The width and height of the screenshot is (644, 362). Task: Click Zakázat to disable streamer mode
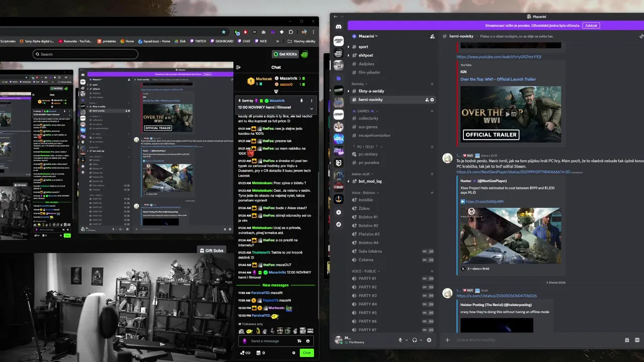tap(591, 25)
